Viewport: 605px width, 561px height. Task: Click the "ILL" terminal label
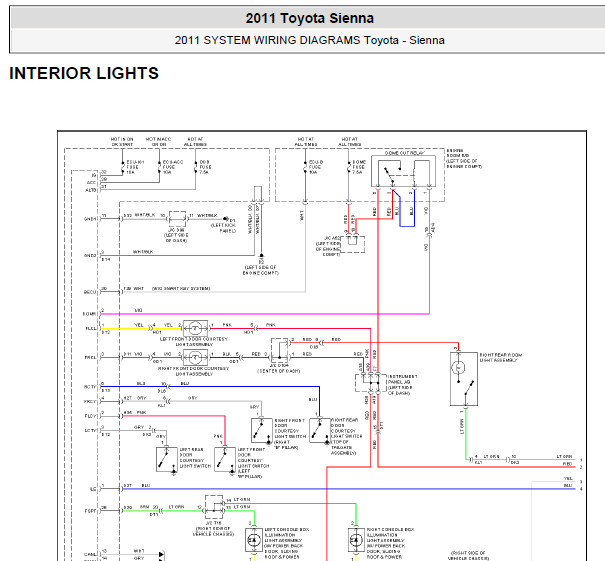[93, 489]
